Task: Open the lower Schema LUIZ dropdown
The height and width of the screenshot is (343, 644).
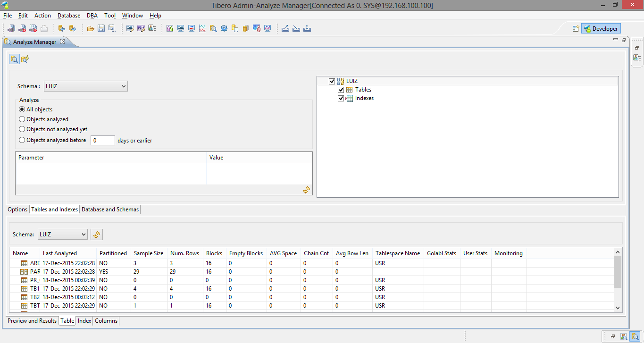Action: 62,234
